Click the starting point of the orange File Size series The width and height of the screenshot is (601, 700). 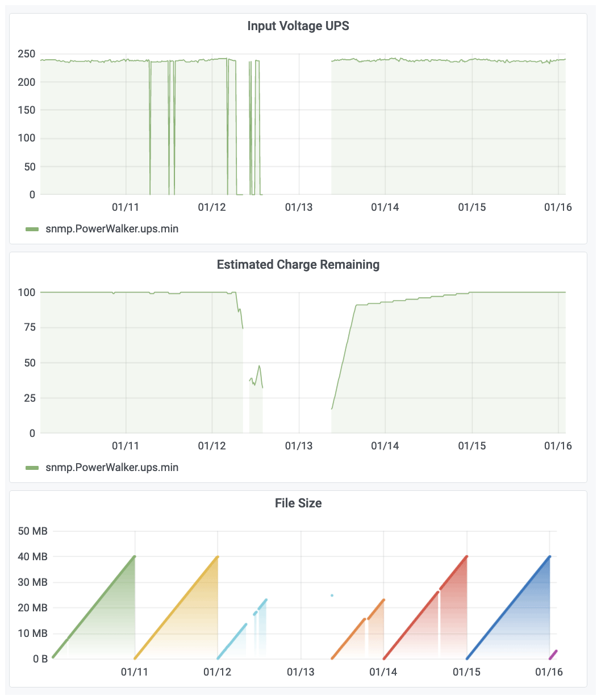click(332, 658)
